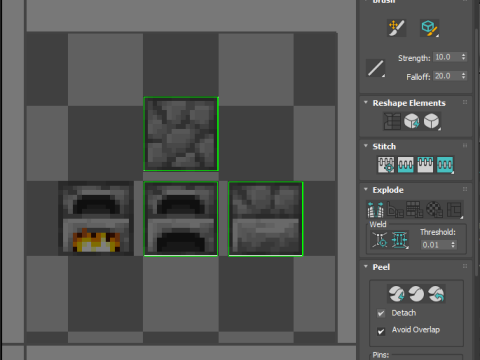Select the furnace side UV tile
This screenshot has height=360, width=480.
coord(266,219)
